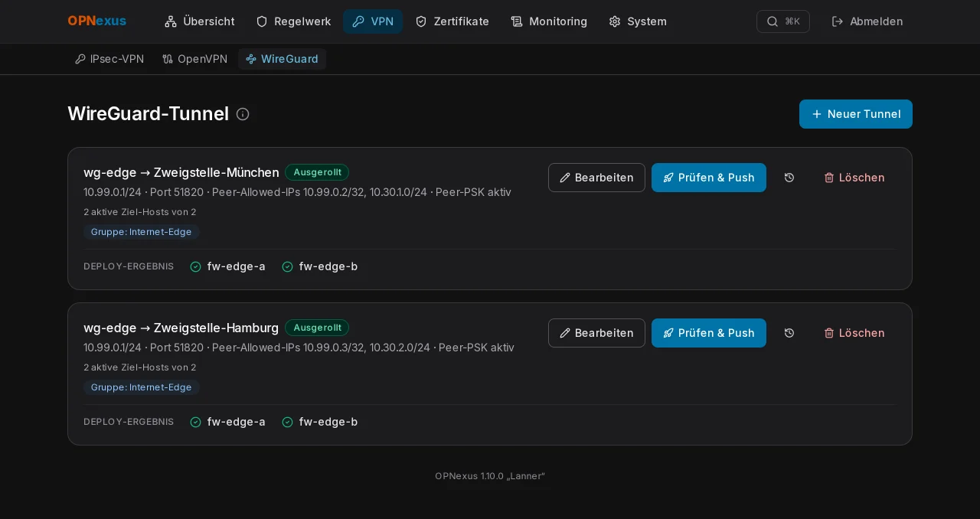Screen dimensions: 980x519
Task: Click the Gruppe: Internet-Edge tag in Hamburg card
Action: (142, 387)
